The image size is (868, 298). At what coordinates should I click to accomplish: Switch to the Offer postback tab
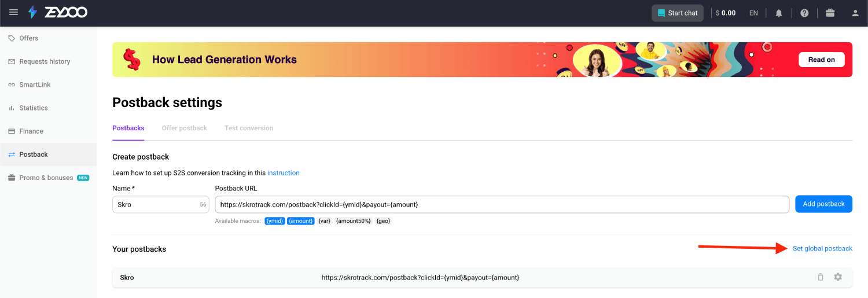coord(185,128)
